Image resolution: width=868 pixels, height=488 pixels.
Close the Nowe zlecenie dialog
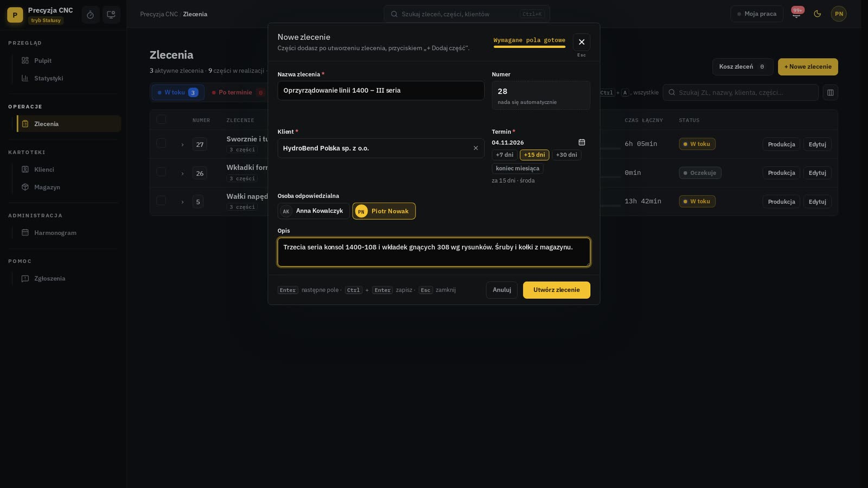[x=582, y=42]
